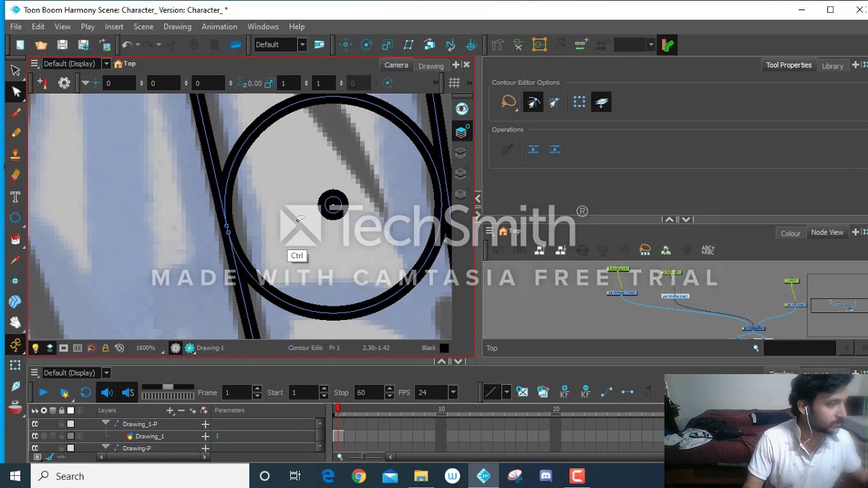Image resolution: width=868 pixels, height=488 pixels.
Task: Click the Play button in Timeline
Action: pyautogui.click(x=43, y=392)
